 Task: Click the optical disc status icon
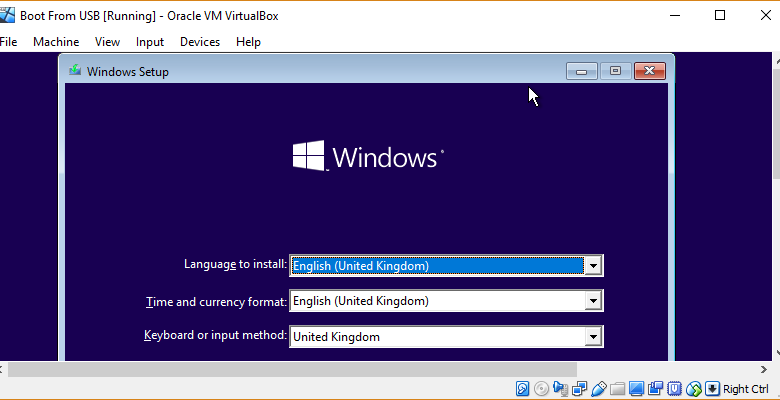pos(541,389)
